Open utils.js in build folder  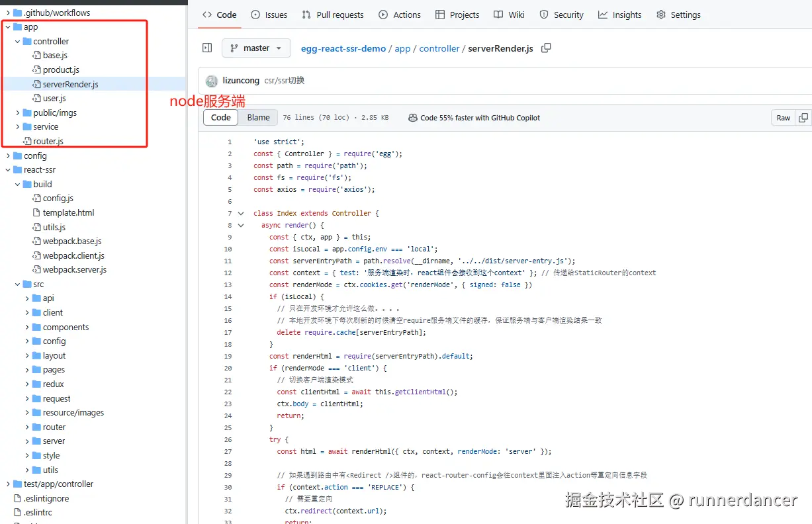[54, 227]
